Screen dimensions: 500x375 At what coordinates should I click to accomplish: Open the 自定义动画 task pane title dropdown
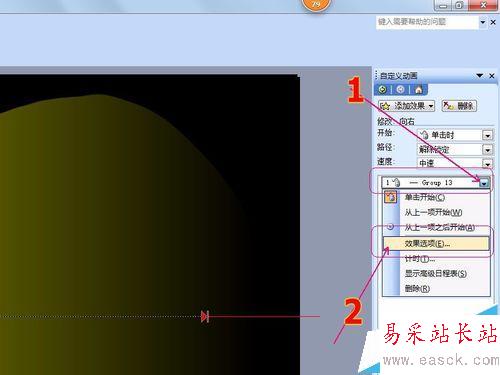point(480,76)
